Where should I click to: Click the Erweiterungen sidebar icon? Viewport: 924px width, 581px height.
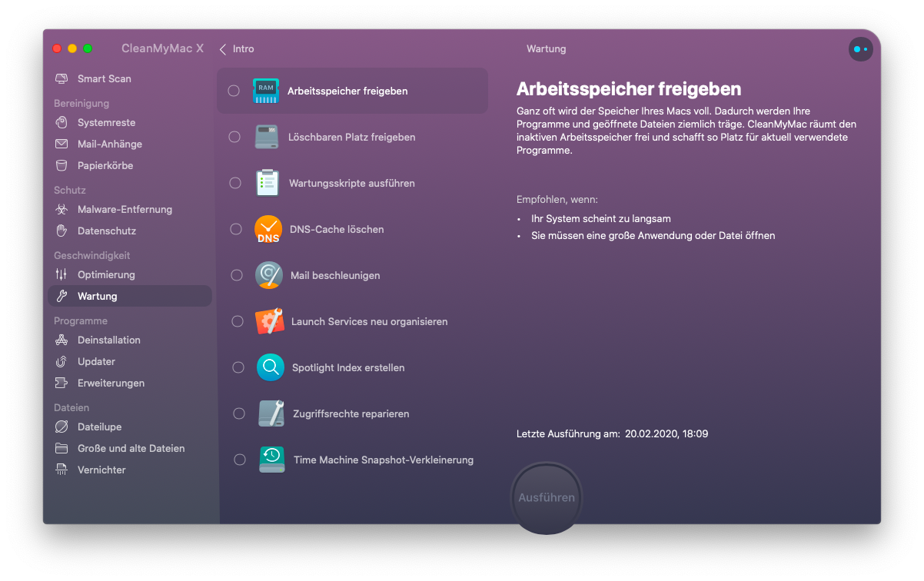coord(61,383)
